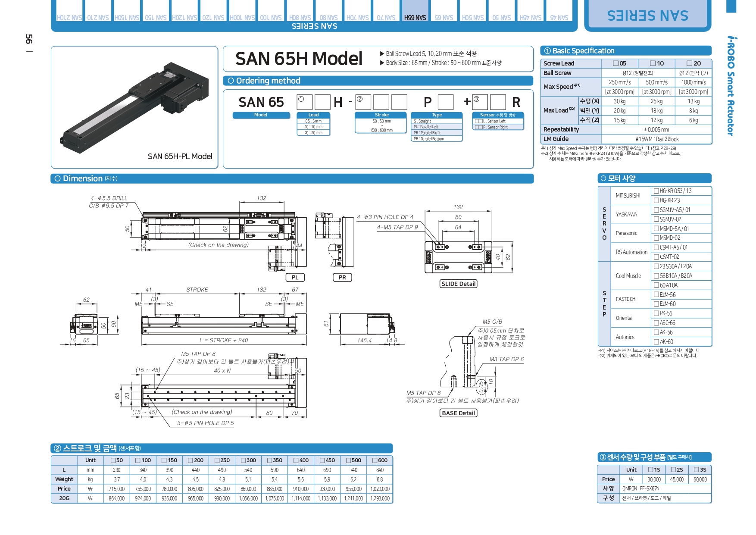Open the SAN 45 tab in the top index
The width and height of the screenshot is (756, 535).
[x=559, y=12]
